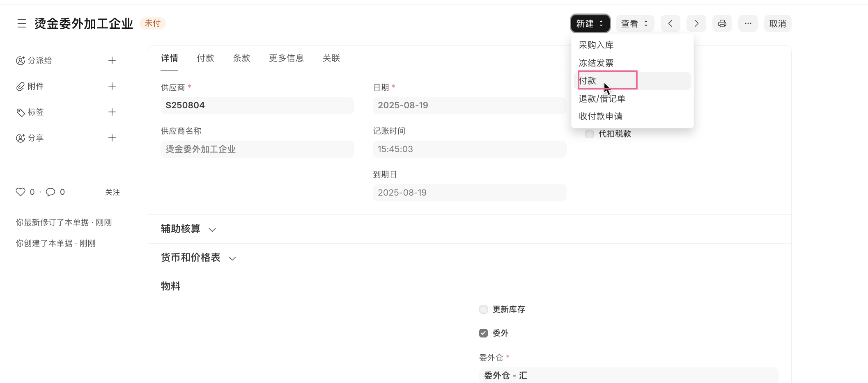Click the 关注 follow link
The height and width of the screenshot is (383, 868).
click(x=113, y=192)
